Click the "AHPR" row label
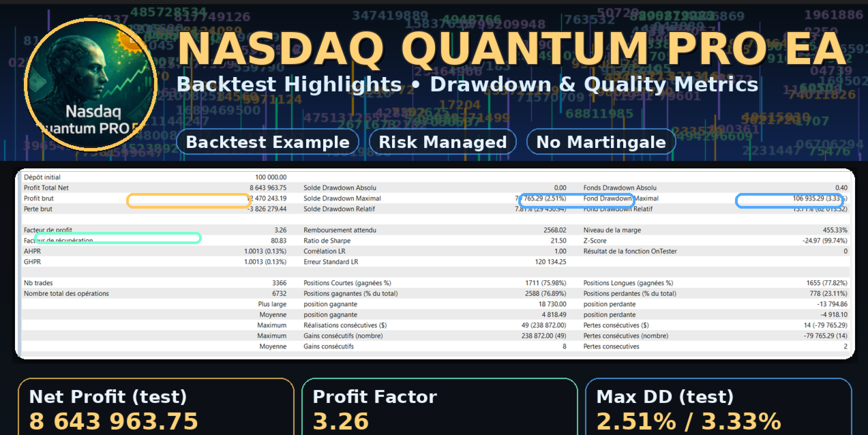868x435 pixels. click(x=32, y=251)
